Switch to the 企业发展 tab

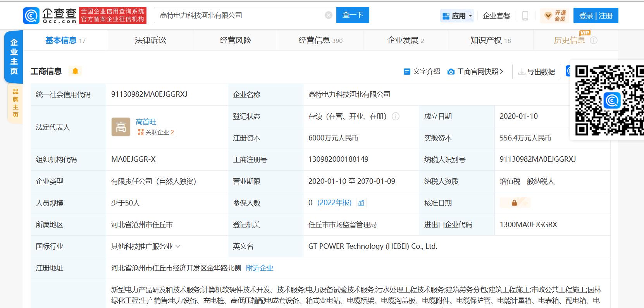coord(405,40)
